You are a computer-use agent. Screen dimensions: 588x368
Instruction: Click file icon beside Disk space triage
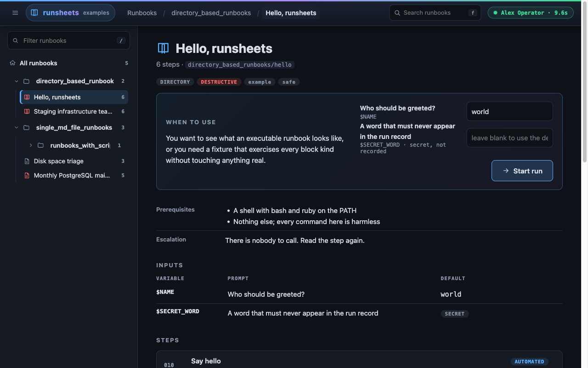[27, 161]
